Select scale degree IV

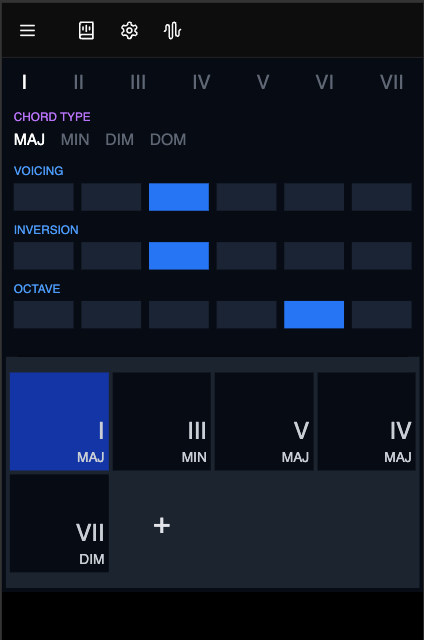coord(201,82)
